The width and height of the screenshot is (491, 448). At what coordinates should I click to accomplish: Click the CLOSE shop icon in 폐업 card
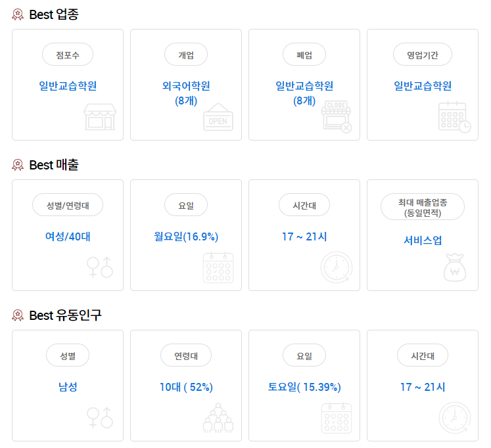(337, 117)
